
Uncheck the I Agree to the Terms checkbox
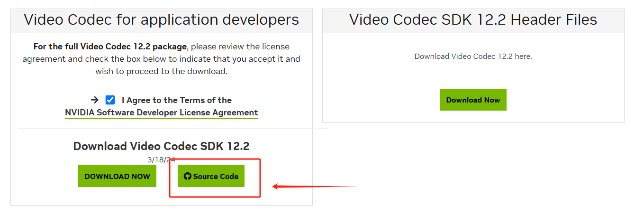pyautogui.click(x=110, y=100)
